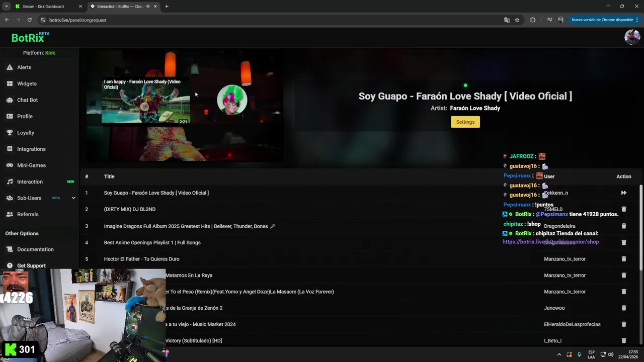Open a new browser tab
This screenshot has height=362, width=644.
[167, 7]
